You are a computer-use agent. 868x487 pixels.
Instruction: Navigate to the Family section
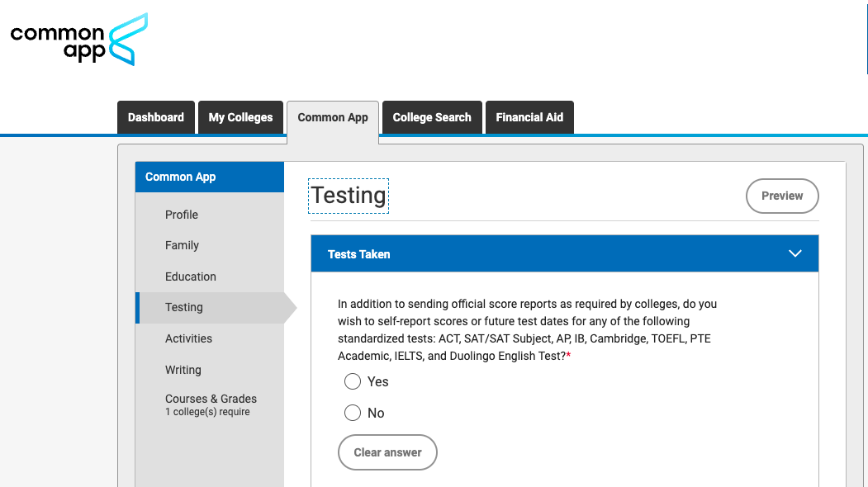point(182,245)
